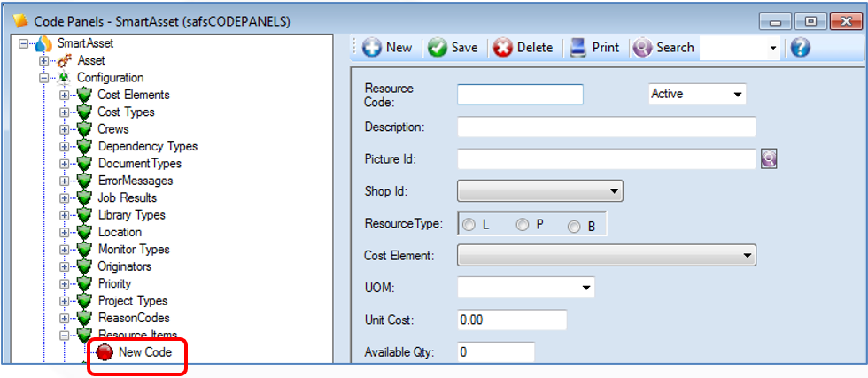Click the Search magnifier toolbar icon
868x378 pixels.
point(643,48)
